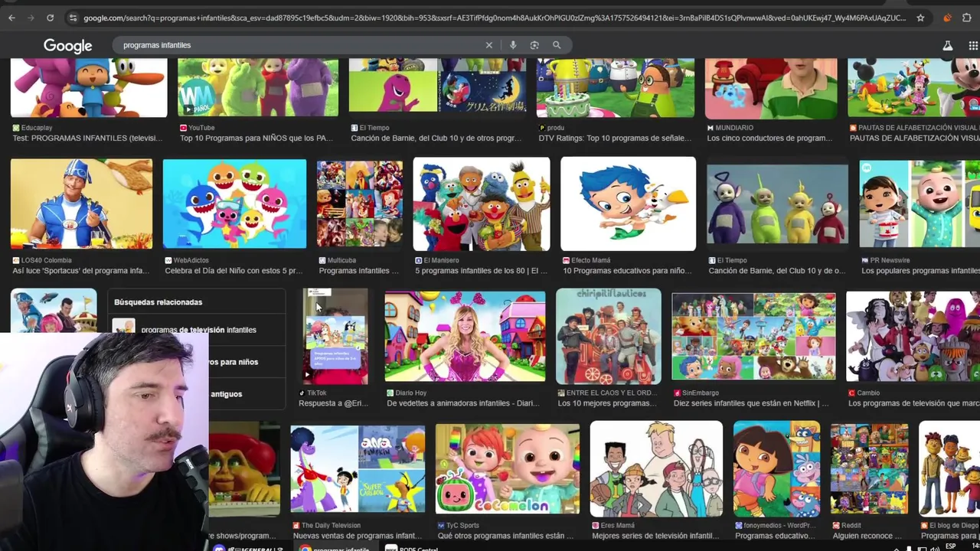Open link 'Diez series infantiles que están en Netflix'

751,403
